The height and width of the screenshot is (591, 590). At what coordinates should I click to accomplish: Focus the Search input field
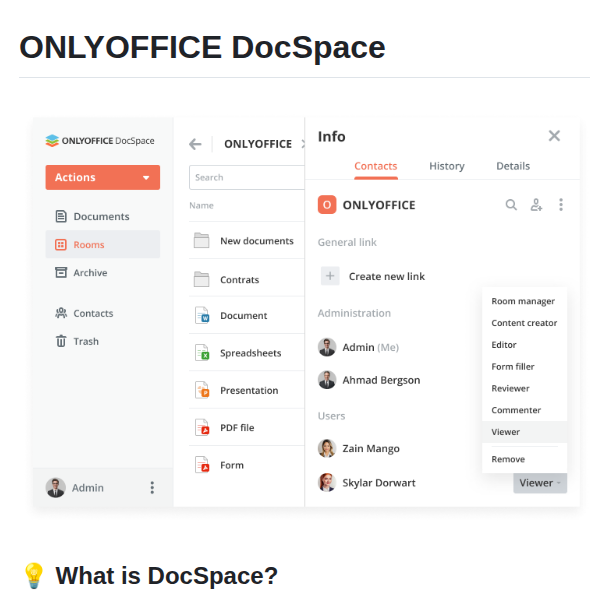click(247, 177)
